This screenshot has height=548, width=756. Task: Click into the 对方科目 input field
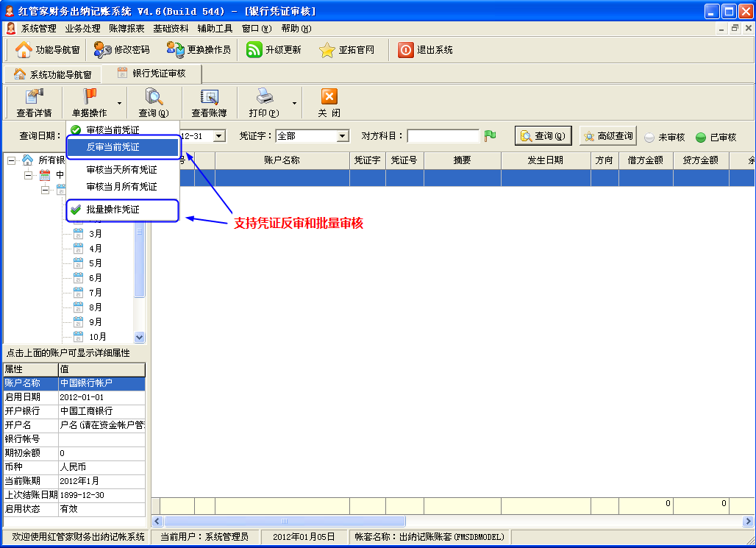443,136
